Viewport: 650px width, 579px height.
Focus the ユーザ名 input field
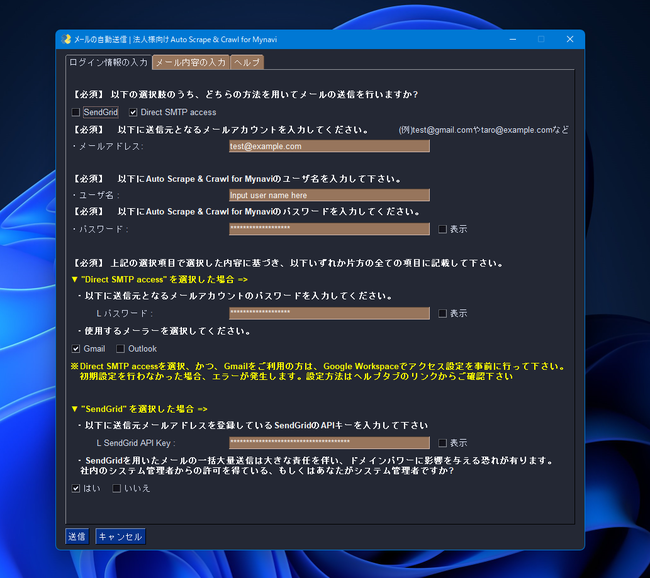click(328, 195)
